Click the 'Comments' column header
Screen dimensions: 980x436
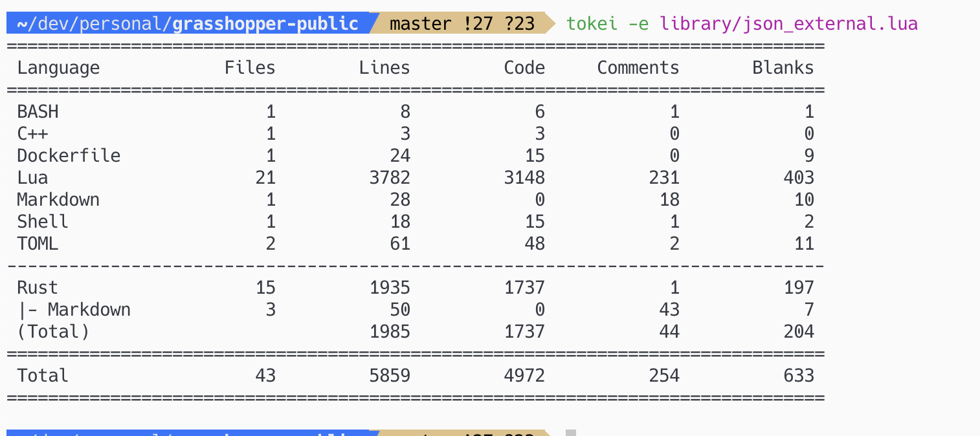[638, 68]
